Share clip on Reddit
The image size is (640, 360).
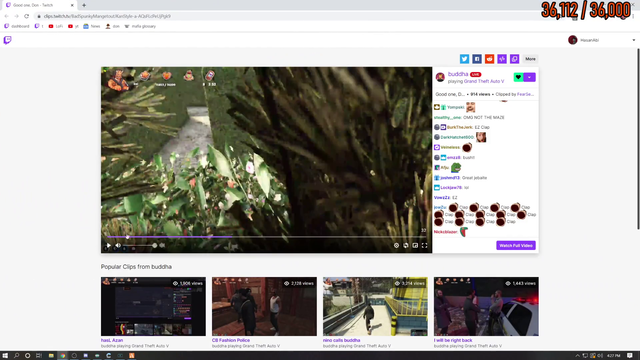[x=489, y=59]
